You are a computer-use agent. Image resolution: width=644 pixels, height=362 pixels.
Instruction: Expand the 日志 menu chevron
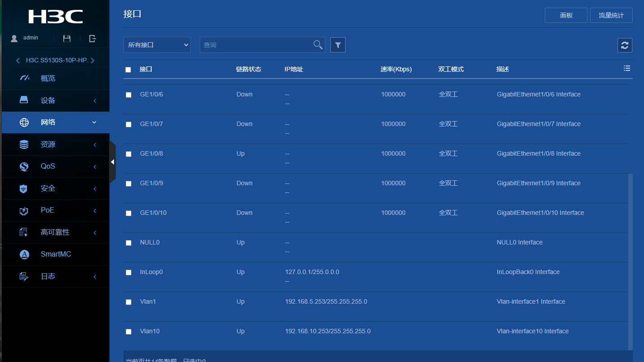[x=95, y=276]
